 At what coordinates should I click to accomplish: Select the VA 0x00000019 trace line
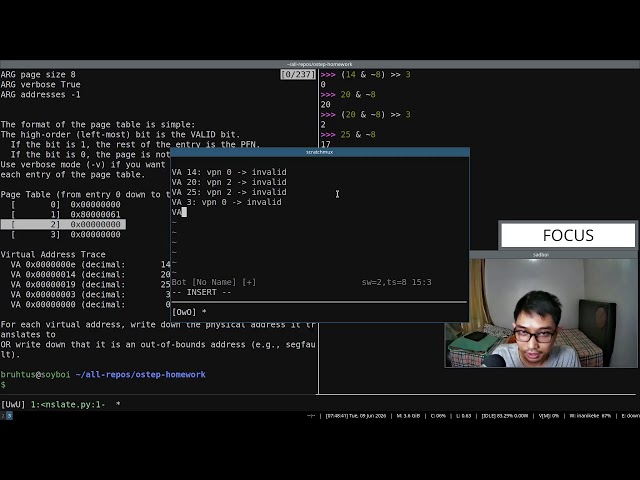91,284
